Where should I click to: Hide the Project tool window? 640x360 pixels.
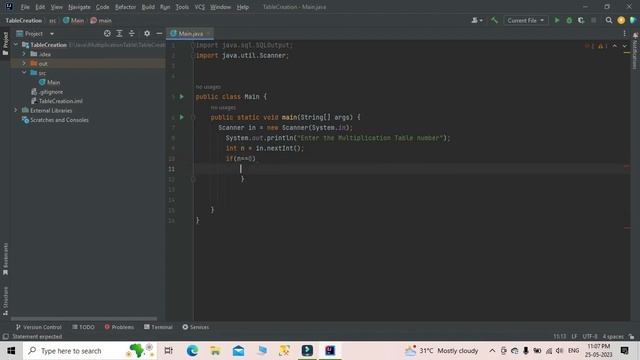click(x=159, y=33)
